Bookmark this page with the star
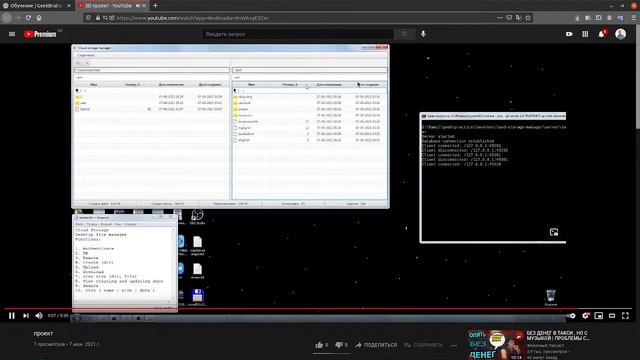The height and width of the screenshot is (360, 640). (528, 18)
